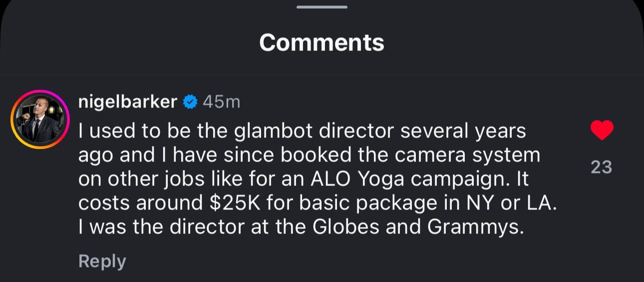Screen dimensions: 644x282
Task: Click the blue verified badge
Action: click(190, 102)
